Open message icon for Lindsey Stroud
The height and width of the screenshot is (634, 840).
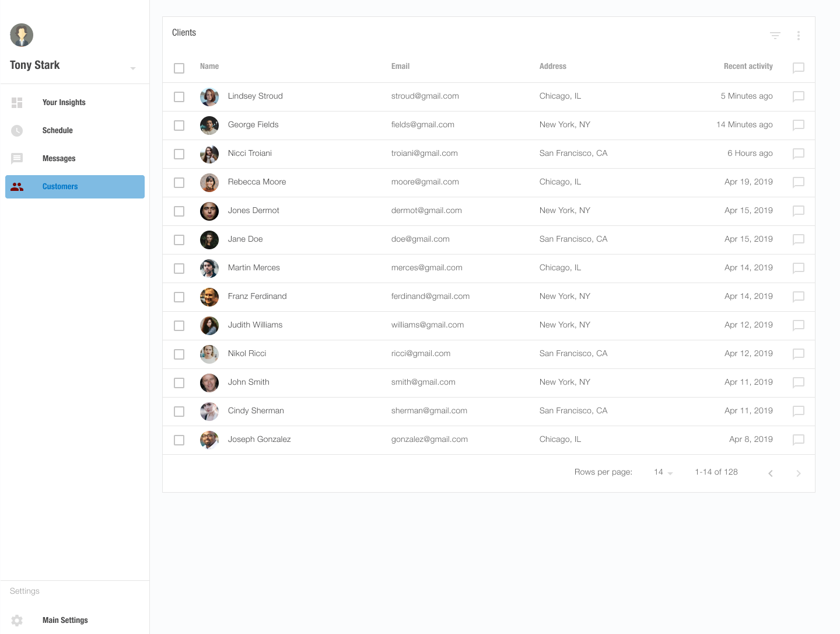(799, 96)
